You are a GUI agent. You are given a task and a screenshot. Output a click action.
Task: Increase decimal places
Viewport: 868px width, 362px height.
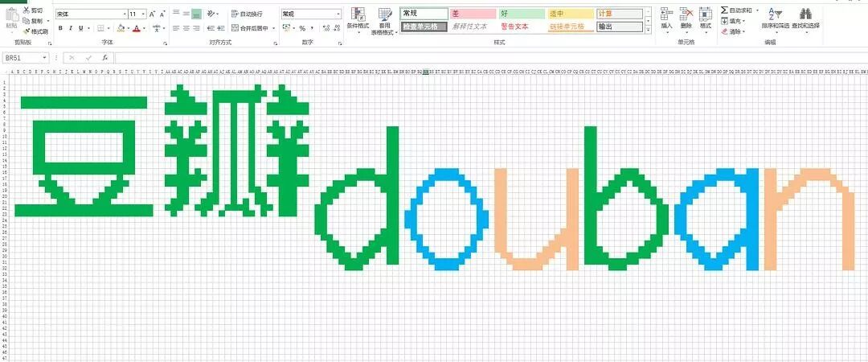pyautogui.click(x=326, y=28)
